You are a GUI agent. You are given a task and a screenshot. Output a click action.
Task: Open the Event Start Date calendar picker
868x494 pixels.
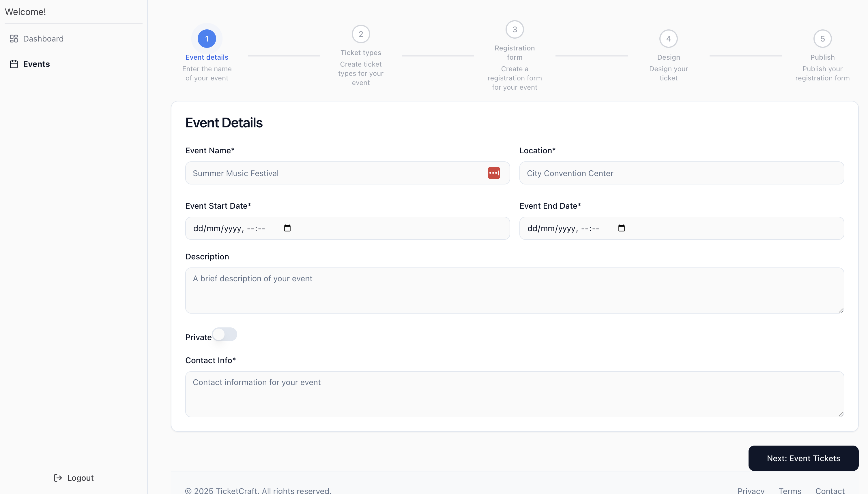[x=287, y=228]
